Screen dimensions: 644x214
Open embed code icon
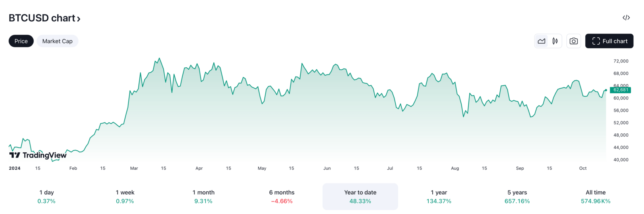pos(626,18)
